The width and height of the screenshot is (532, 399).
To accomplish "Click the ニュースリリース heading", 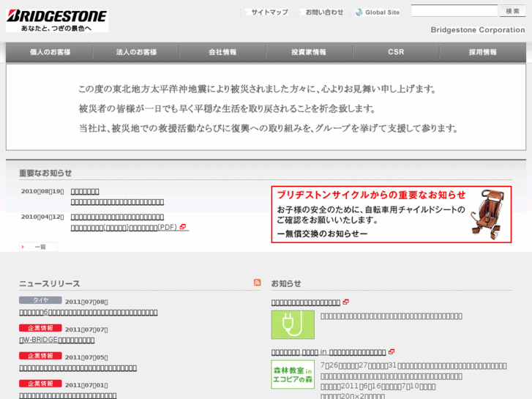I will [50, 283].
